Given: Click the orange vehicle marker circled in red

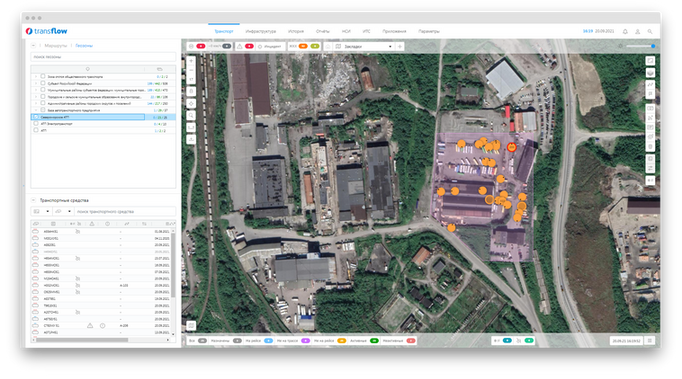Looking at the screenshot, I should click(x=512, y=147).
